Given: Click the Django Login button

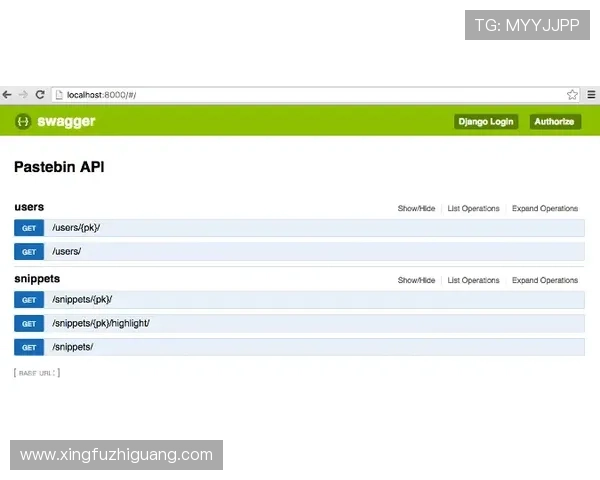Looking at the screenshot, I should pos(486,122).
